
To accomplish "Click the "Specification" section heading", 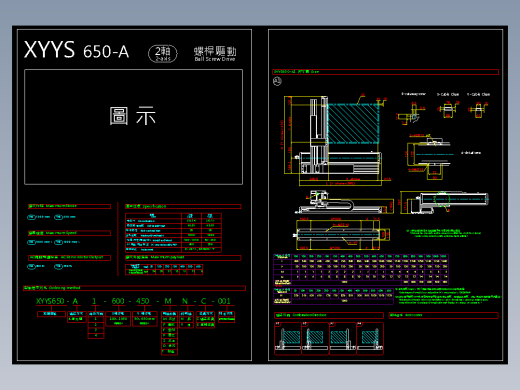I will point(183,206).
